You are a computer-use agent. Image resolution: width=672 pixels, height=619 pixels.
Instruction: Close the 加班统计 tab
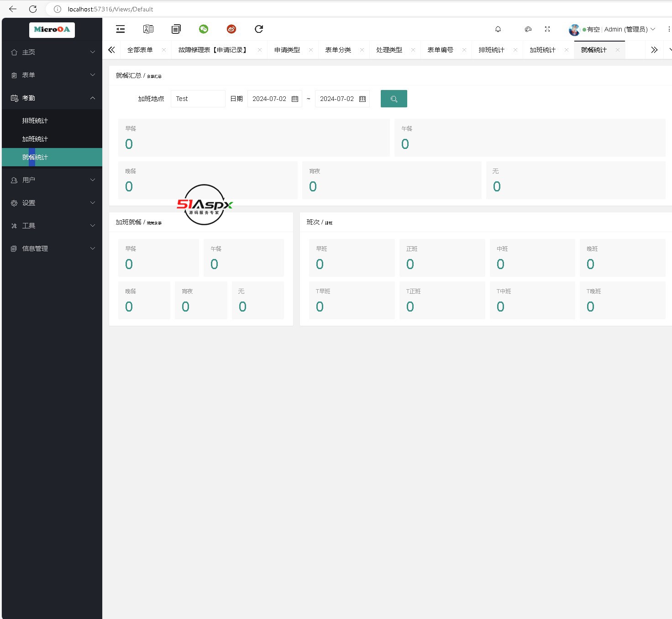pos(567,50)
